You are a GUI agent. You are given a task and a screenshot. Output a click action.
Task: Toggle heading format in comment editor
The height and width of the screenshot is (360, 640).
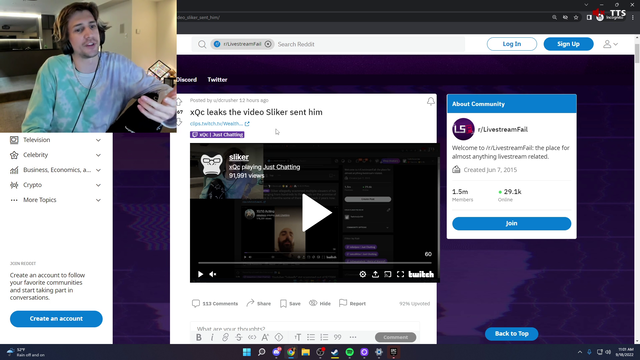(x=298, y=337)
